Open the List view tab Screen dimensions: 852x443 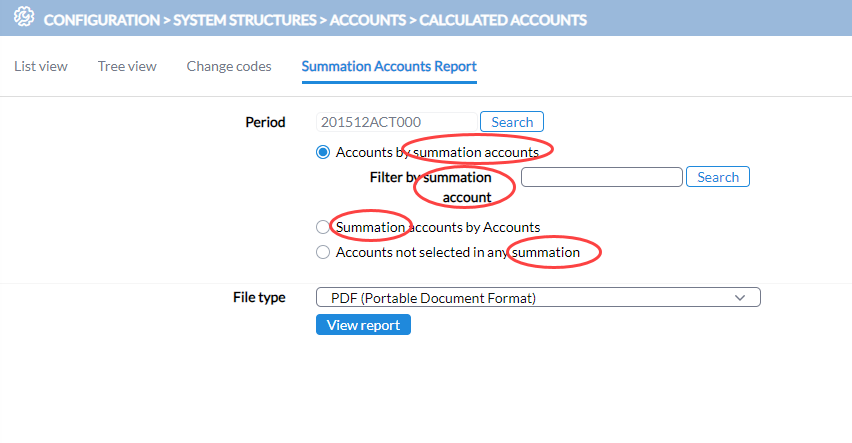point(41,66)
